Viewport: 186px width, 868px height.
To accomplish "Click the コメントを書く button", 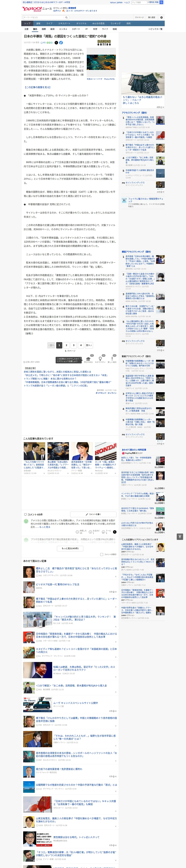I will pos(93,514).
